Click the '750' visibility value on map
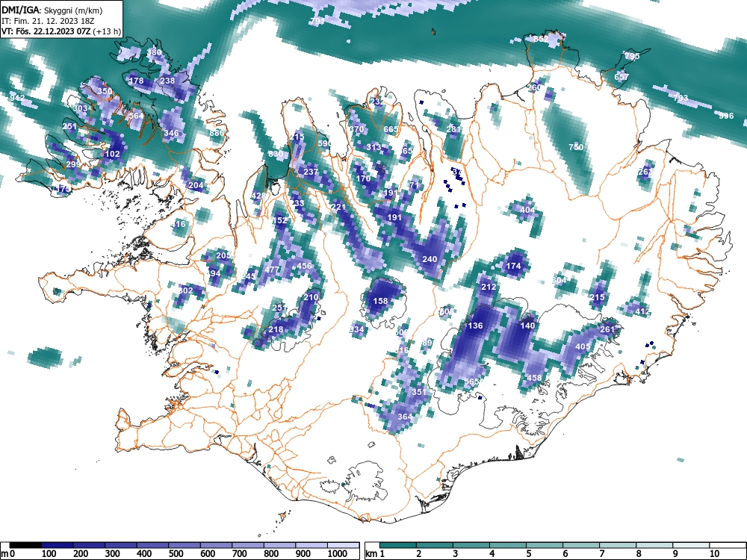 click(x=576, y=147)
